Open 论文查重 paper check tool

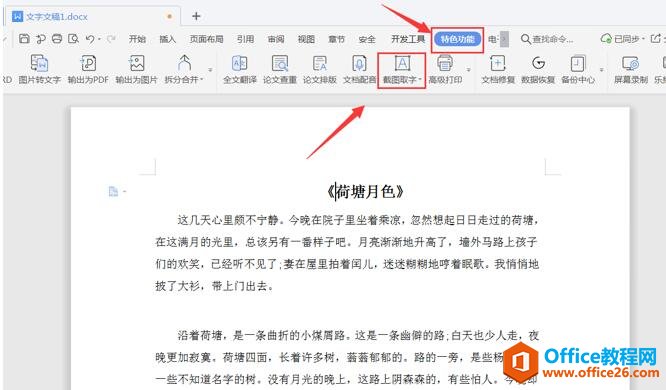[280, 69]
